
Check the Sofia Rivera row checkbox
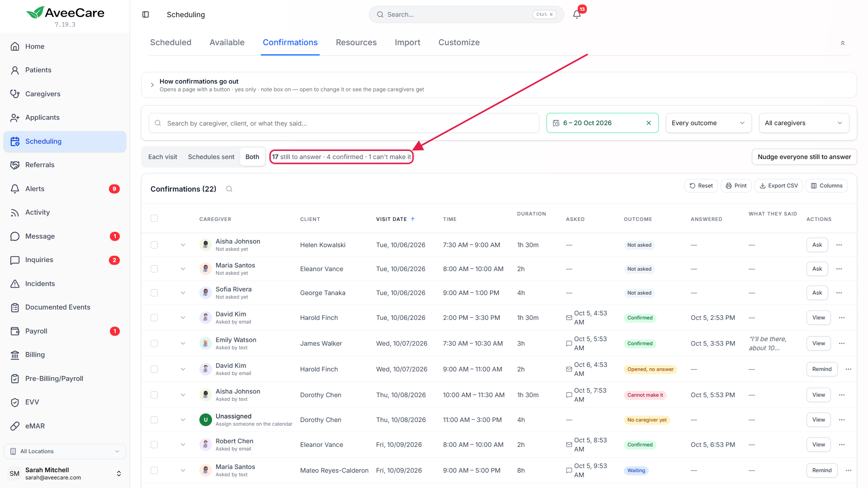point(154,293)
